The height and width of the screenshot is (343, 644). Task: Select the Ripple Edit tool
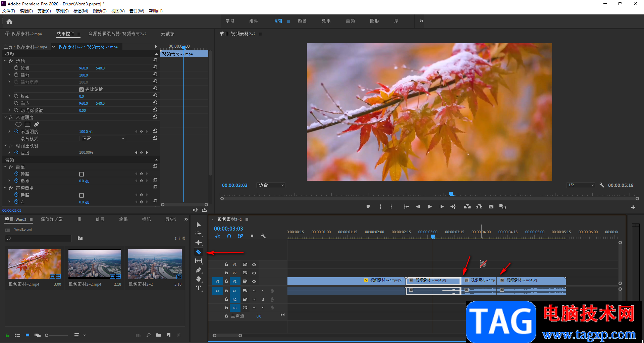[199, 243]
